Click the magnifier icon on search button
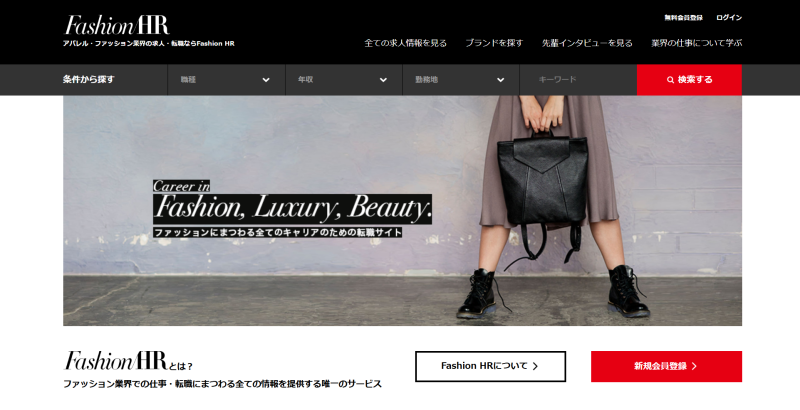This screenshot has width=800, height=410. [670, 80]
